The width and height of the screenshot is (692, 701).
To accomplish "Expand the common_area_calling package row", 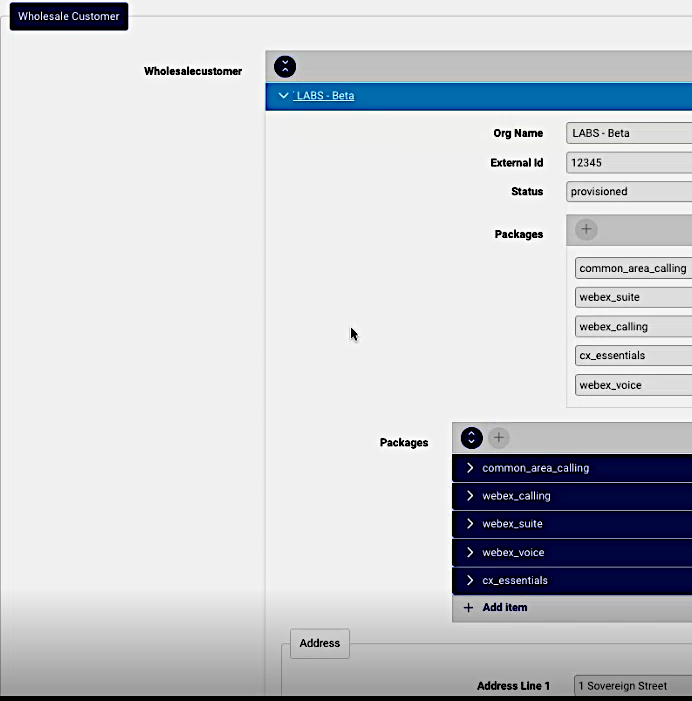I will coord(572,468).
